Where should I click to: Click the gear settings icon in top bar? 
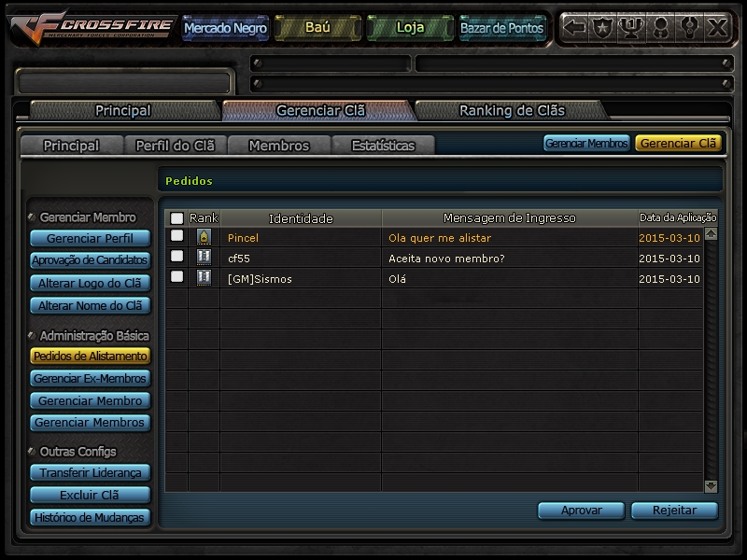(x=688, y=27)
